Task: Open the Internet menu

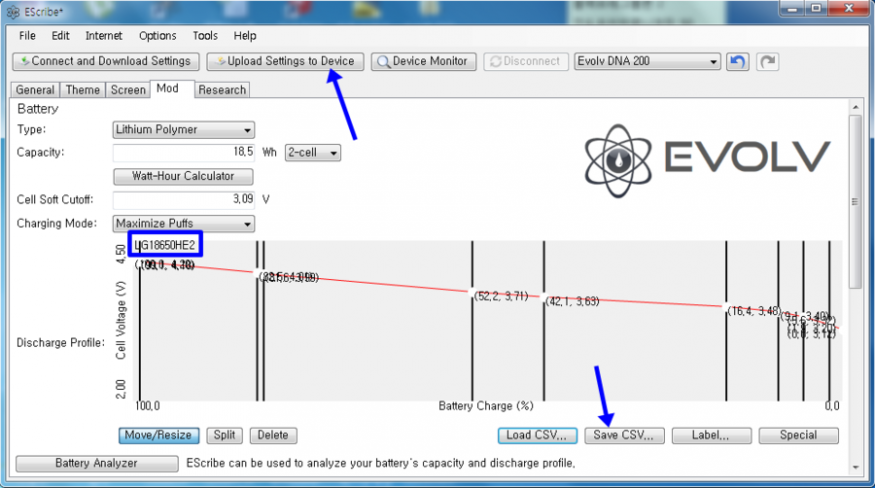Action: (x=105, y=36)
